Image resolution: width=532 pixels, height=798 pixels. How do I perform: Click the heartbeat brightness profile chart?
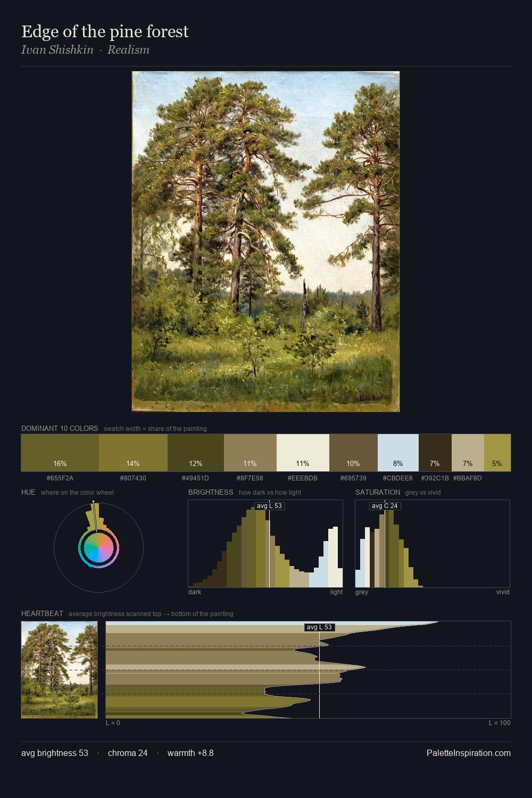click(x=308, y=670)
